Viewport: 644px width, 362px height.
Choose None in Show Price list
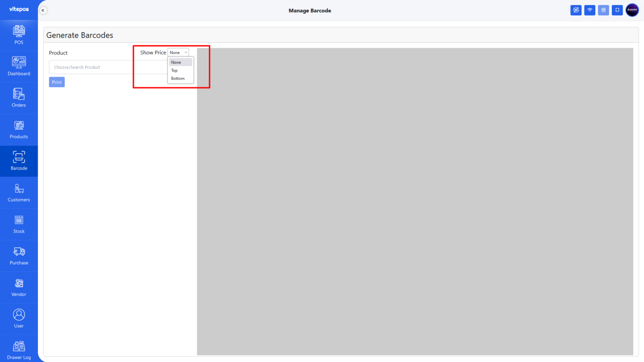(181, 62)
